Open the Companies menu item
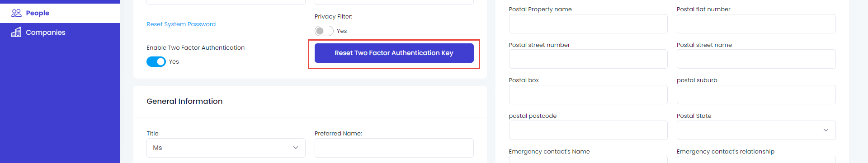This screenshot has height=163, width=868. pyautogui.click(x=60, y=33)
